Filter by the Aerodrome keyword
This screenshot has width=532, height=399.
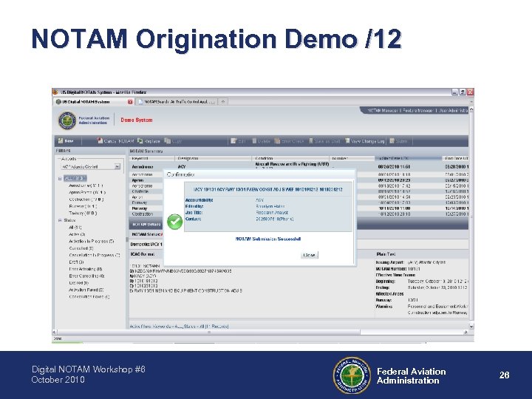86,185
